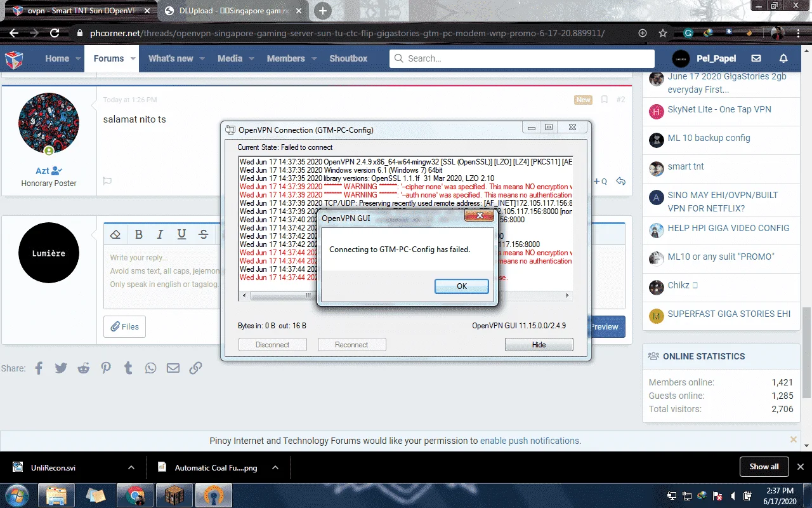
Task: Open the forum inbox envelope
Action: (756, 58)
